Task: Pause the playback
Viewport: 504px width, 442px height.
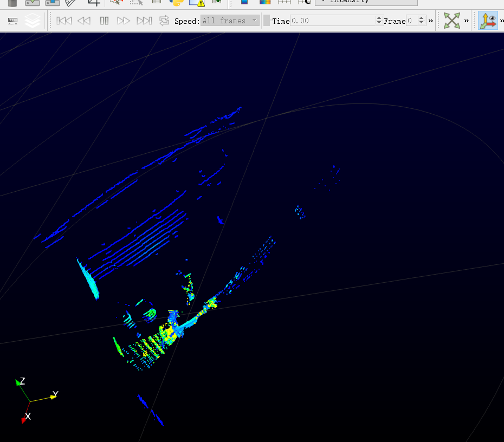Action: pos(104,21)
